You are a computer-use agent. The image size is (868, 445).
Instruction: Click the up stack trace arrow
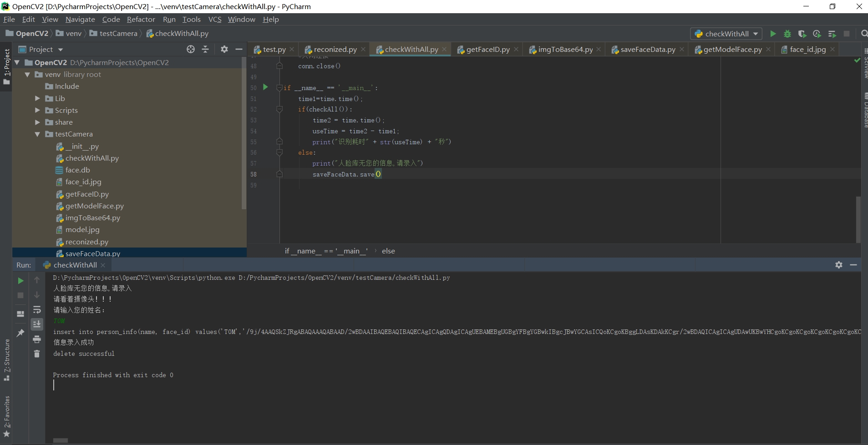coord(37,280)
